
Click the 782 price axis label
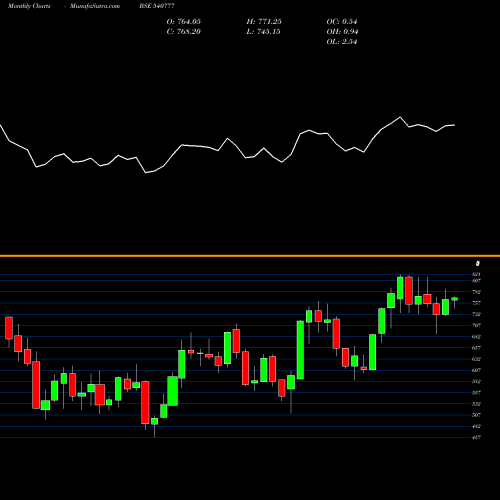tap(477, 292)
